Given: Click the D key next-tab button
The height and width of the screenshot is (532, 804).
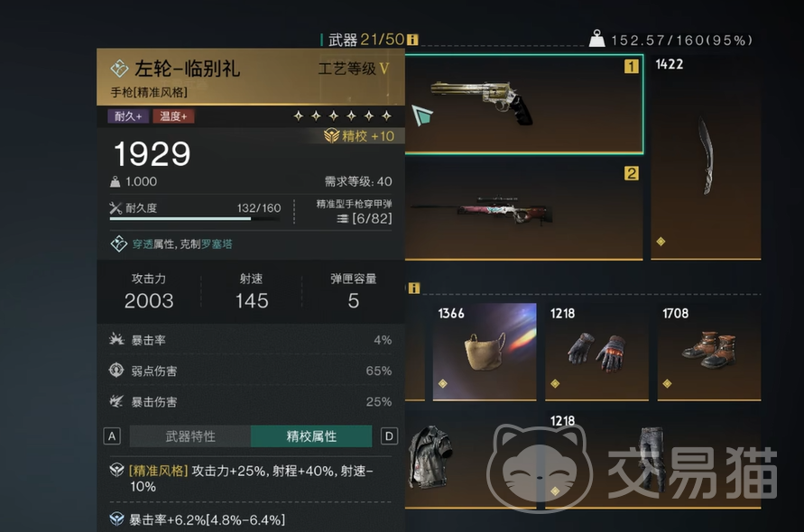Looking at the screenshot, I should 389,436.
